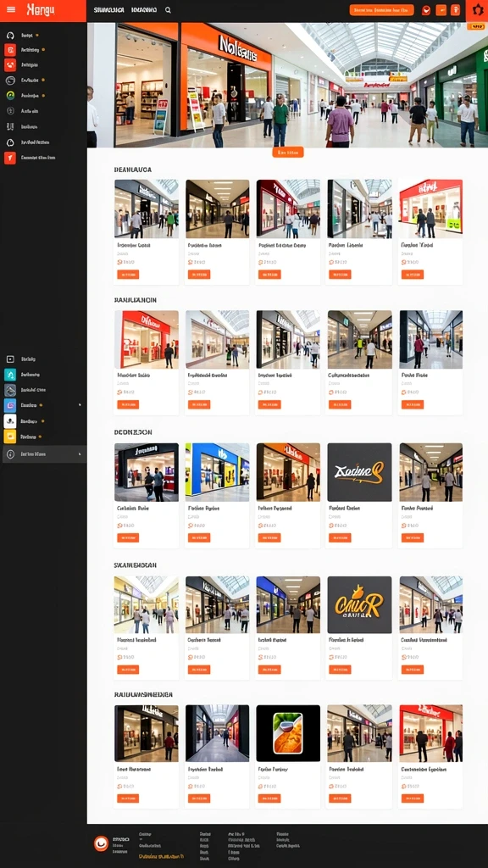Click the orange button below hero banner
This screenshot has width=488, height=868.
coord(288,153)
